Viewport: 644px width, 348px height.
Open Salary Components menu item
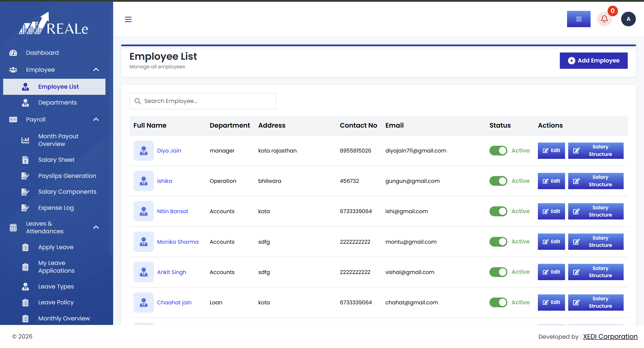tap(54, 192)
